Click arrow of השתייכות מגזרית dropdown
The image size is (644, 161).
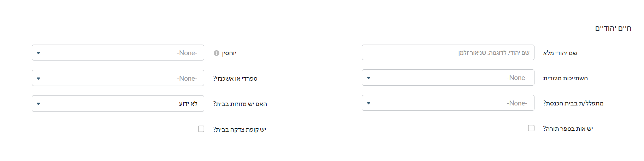(x=368, y=78)
